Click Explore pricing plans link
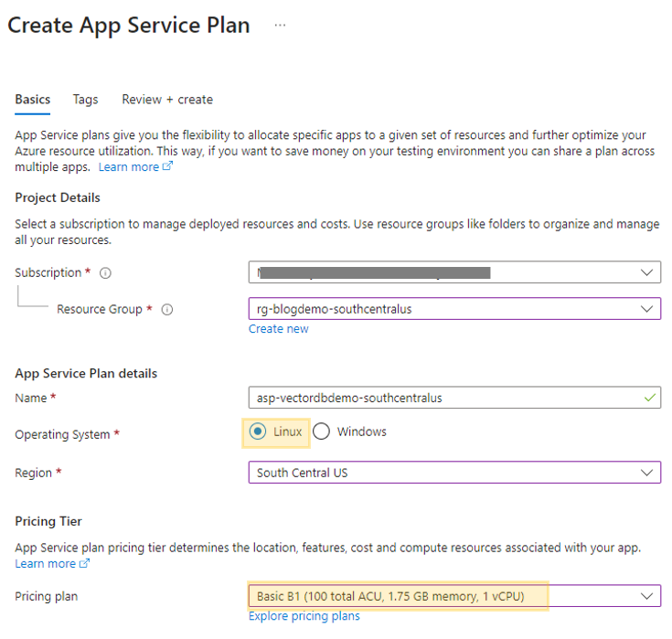Image resolution: width=672 pixels, height=639 pixels. (x=304, y=616)
